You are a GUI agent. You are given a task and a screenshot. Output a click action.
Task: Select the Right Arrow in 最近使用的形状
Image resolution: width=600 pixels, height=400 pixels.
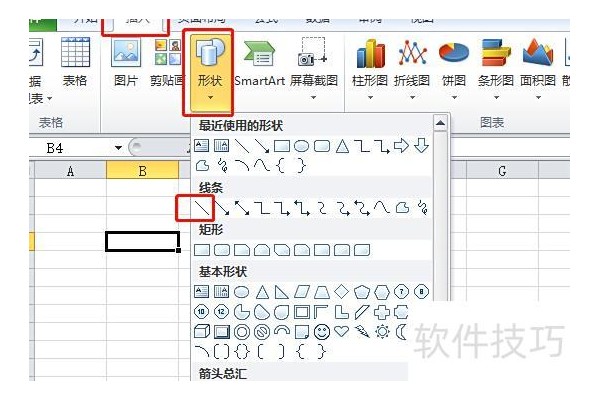point(401,146)
